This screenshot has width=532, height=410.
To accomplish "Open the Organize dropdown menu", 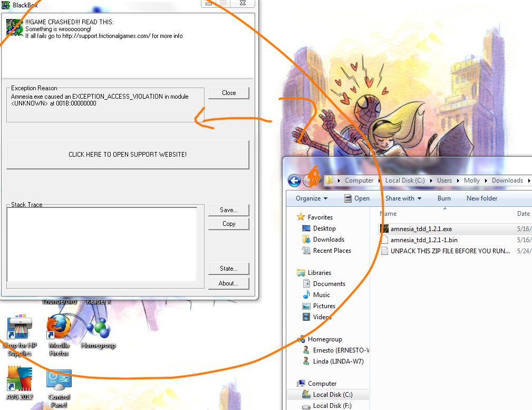I will point(312,198).
